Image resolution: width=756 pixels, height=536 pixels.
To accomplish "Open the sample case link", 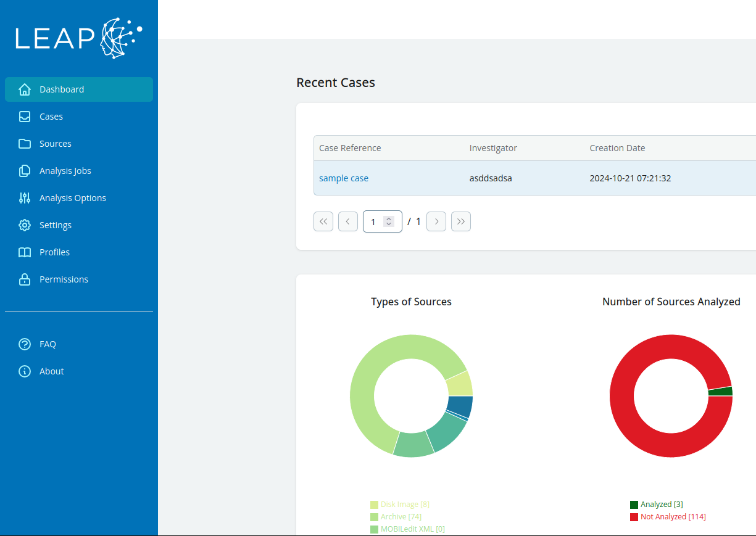I will click(x=344, y=178).
